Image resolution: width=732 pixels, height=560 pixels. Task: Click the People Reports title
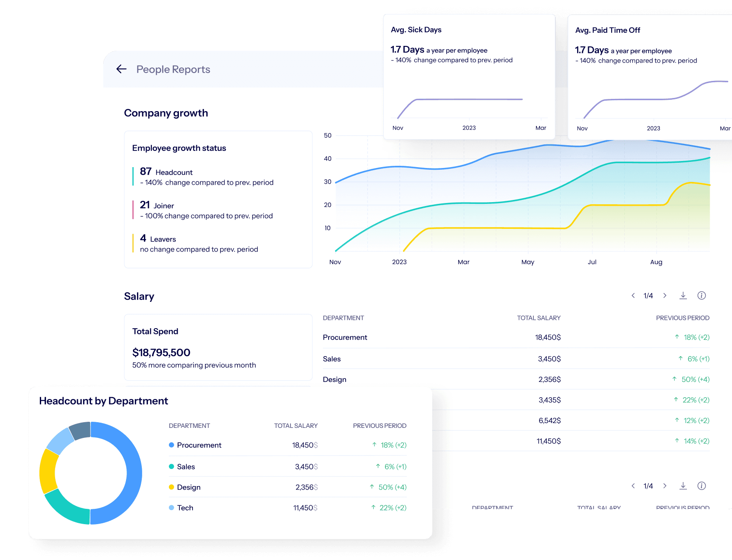click(x=173, y=70)
